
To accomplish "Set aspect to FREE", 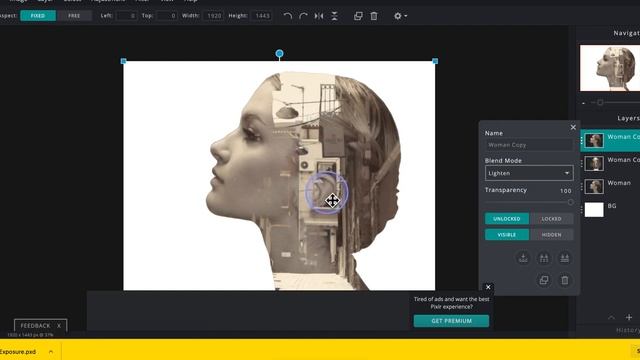I will click(74, 16).
